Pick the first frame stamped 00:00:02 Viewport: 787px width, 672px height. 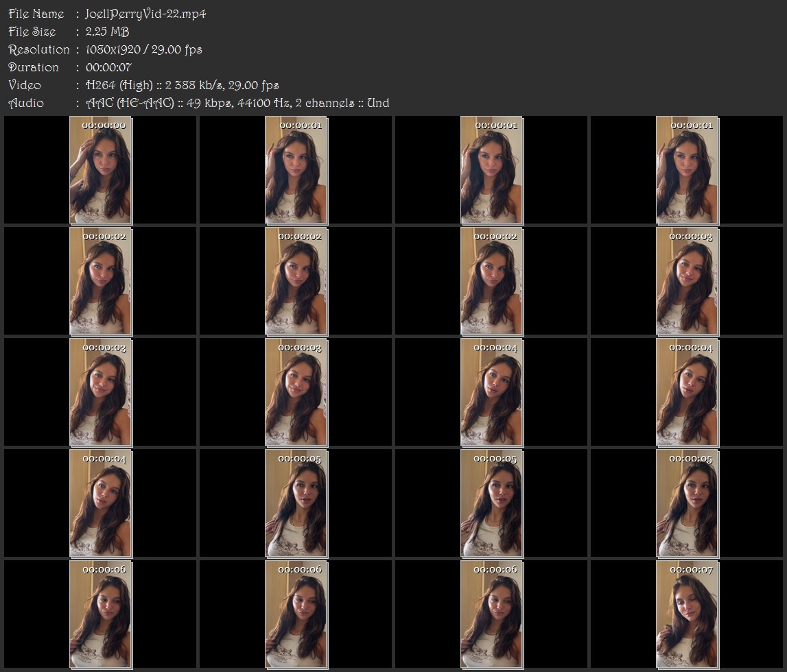(x=101, y=281)
